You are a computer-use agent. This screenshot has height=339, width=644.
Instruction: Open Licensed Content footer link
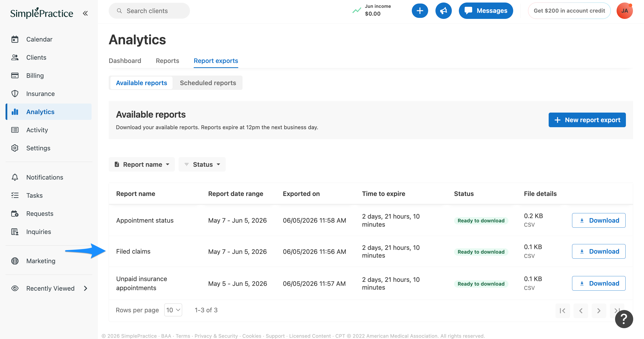point(310,336)
